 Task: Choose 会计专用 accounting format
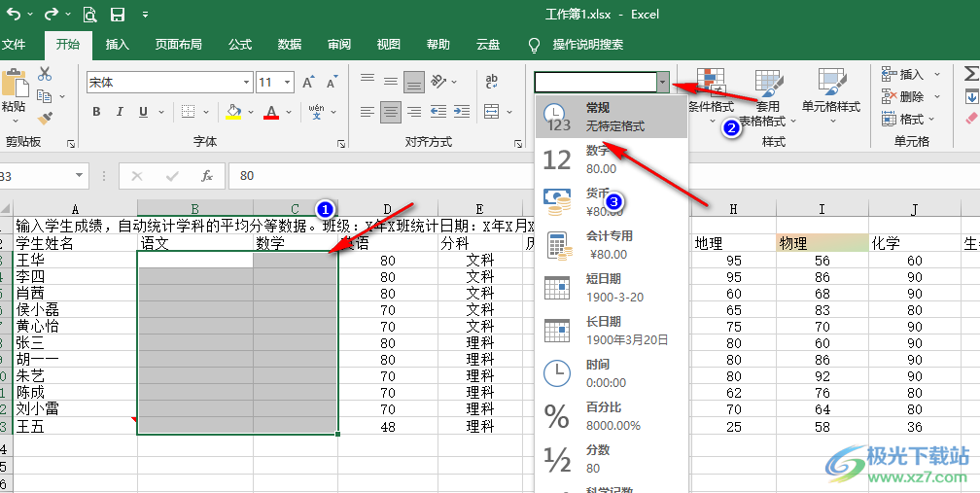click(x=612, y=245)
